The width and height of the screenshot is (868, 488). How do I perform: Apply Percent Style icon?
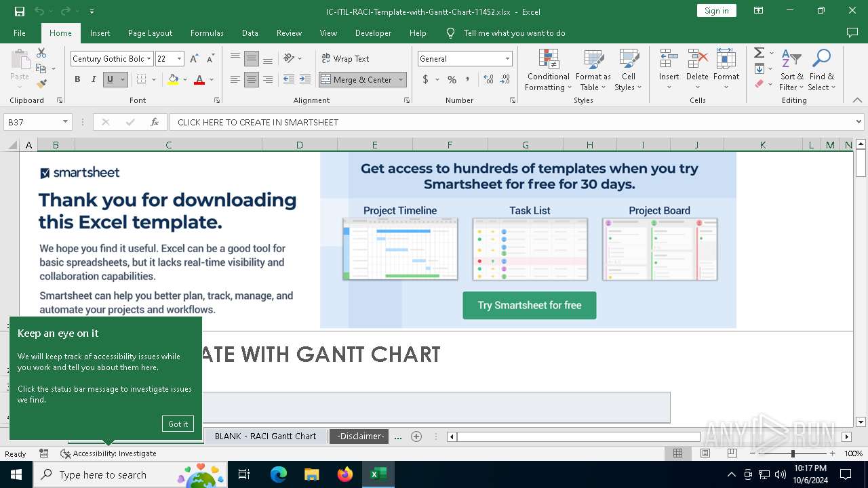pyautogui.click(x=452, y=79)
